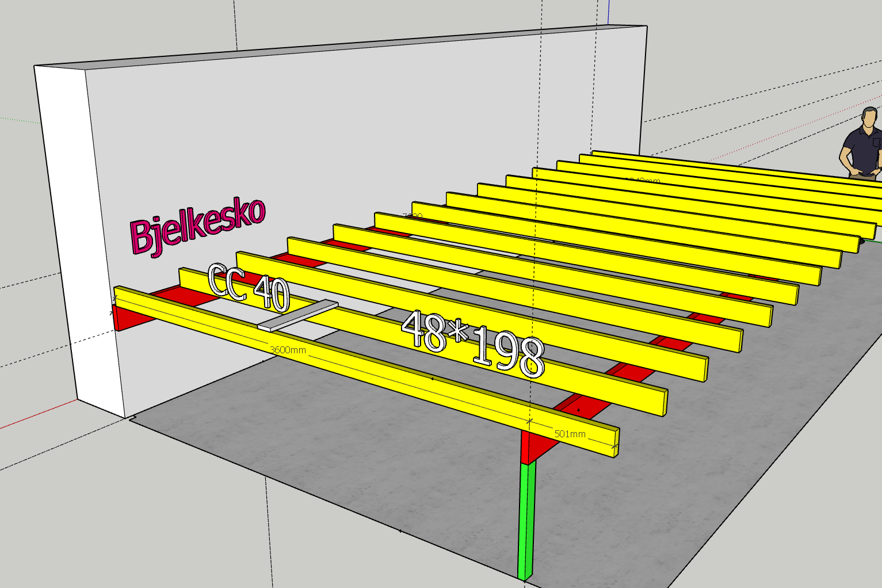
Task: Select the blue vertical axis line
Action: tap(608, 12)
